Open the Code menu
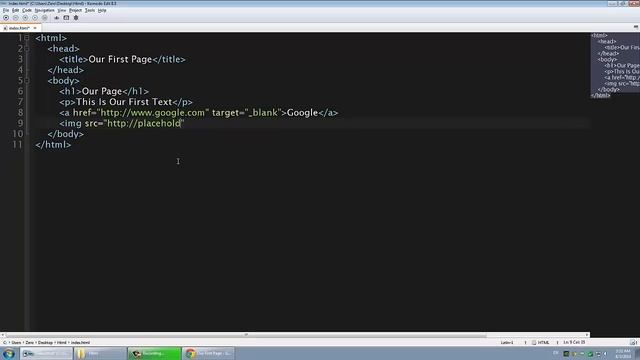 click(x=27, y=10)
